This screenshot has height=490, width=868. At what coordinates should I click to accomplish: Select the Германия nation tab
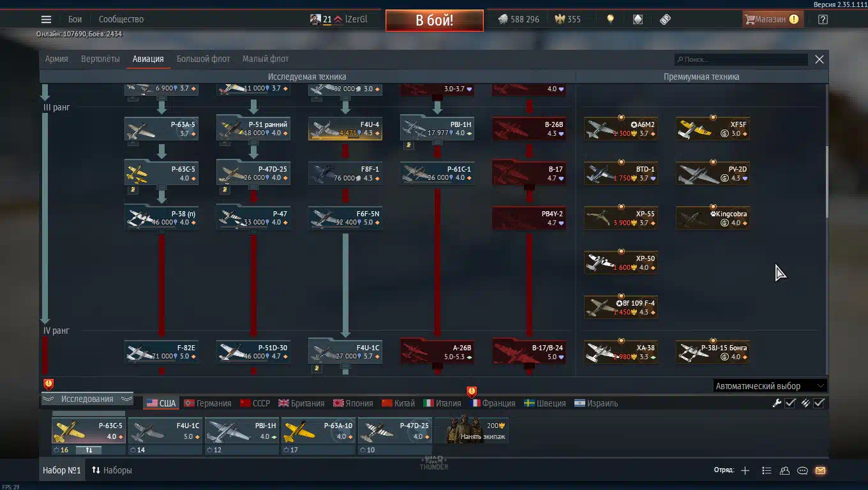207,403
